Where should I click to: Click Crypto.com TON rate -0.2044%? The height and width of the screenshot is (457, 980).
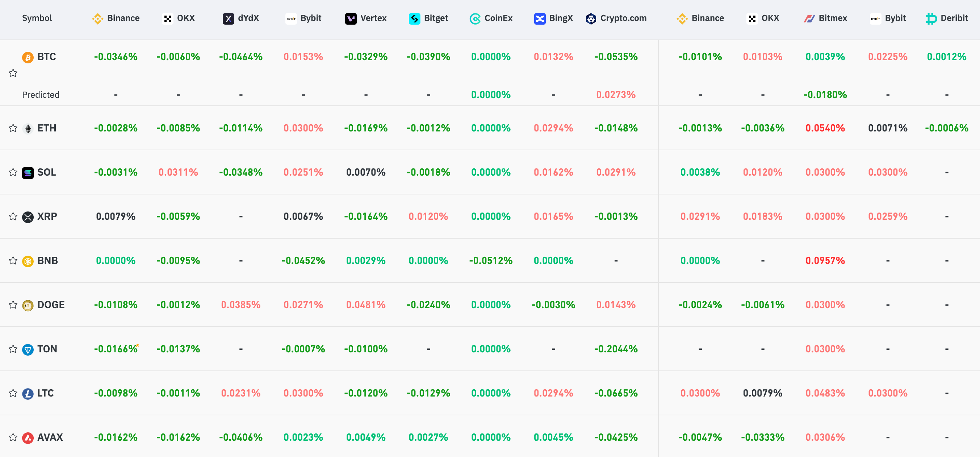(x=616, y=349)
